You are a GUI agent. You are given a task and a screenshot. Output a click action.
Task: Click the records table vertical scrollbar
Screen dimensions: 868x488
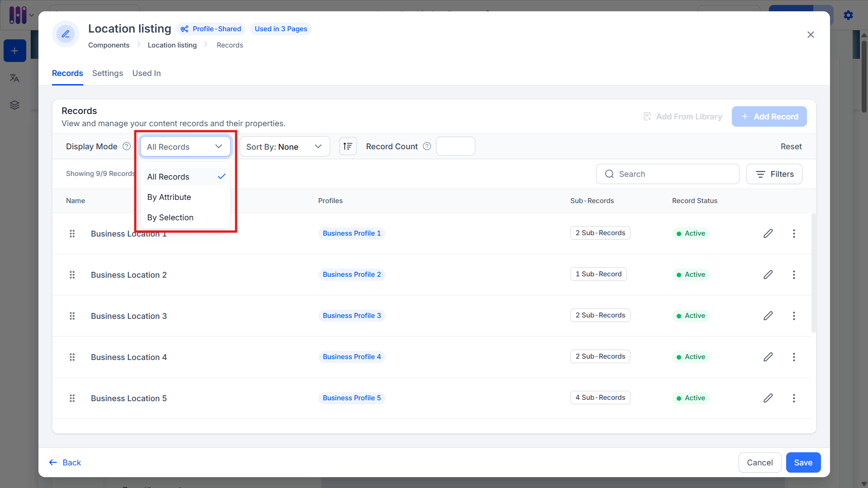pyautogui.click(x=814, y=273)
